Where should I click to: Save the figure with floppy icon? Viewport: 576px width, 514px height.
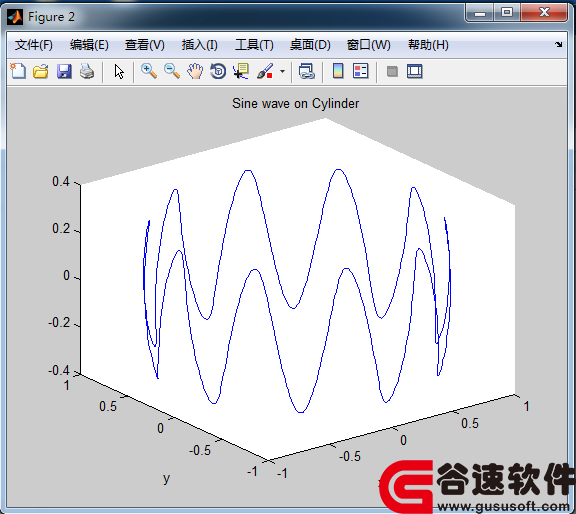click(x=64, y=71)
